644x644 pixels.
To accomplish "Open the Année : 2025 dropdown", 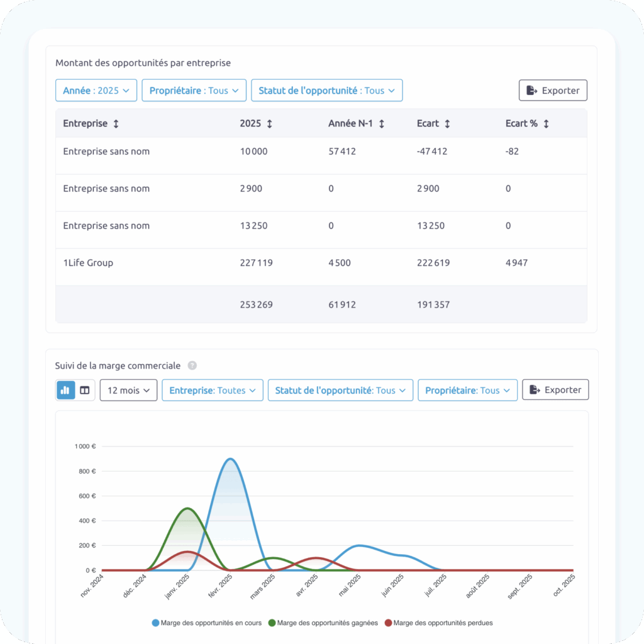I will (96, 91).
